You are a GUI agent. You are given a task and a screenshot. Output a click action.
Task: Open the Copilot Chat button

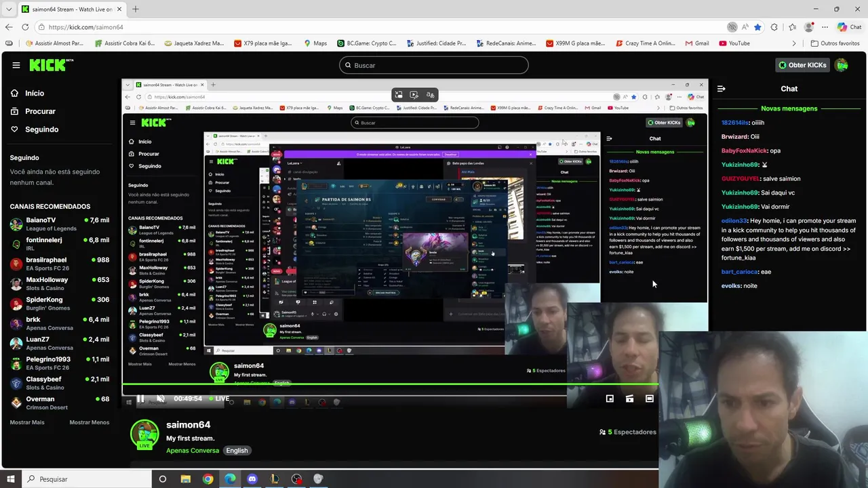(x=849, y=27)
